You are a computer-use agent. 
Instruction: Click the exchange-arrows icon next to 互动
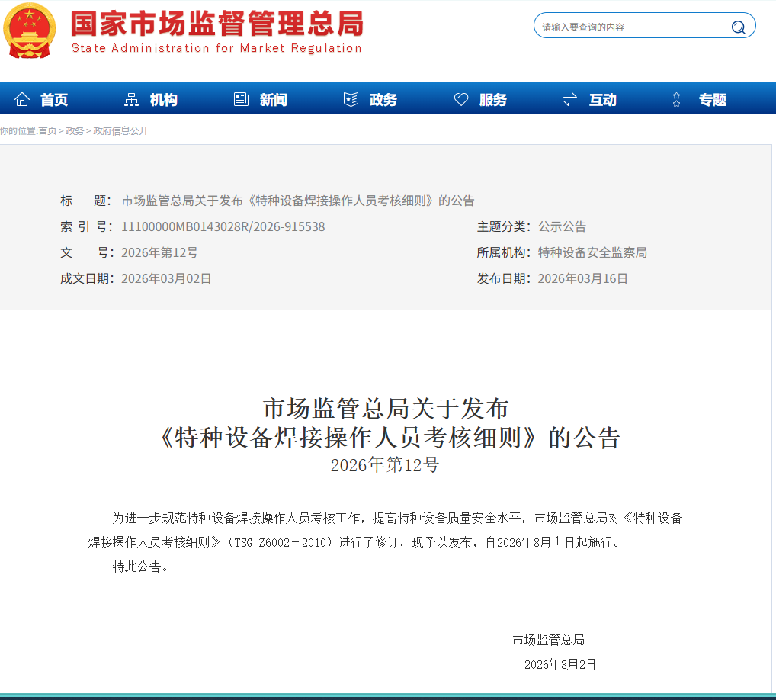tap(569, 98)
